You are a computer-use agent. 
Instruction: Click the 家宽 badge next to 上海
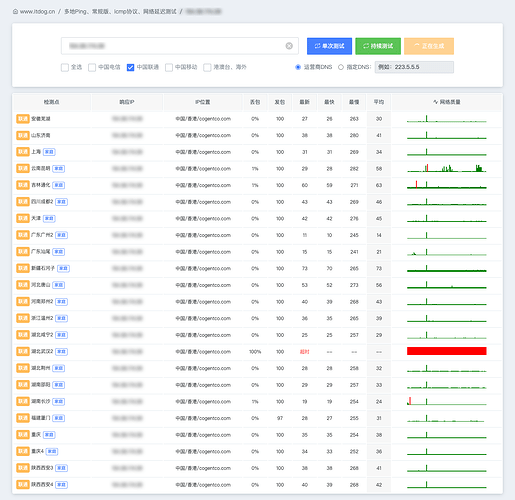pyautogui.click(x=49, y=152)
